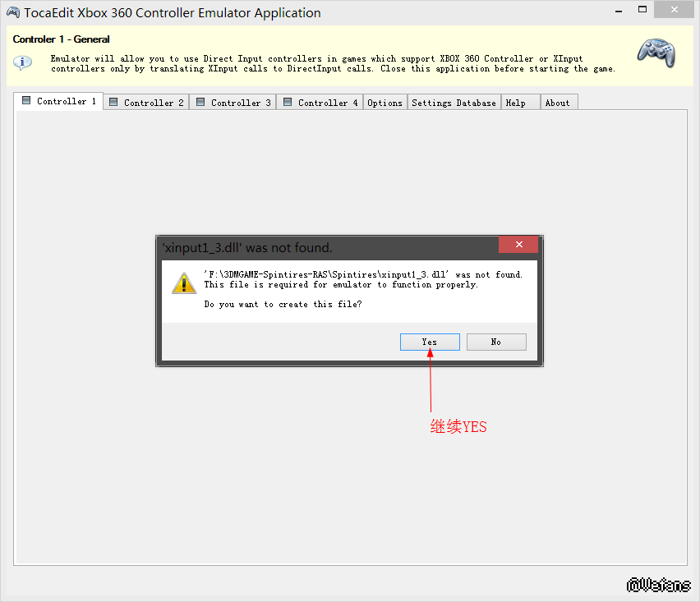Click the Controller 1 tab status square icon
Image resolution: width=700 pixels, height=602 pixels.
tap(26, 100)
